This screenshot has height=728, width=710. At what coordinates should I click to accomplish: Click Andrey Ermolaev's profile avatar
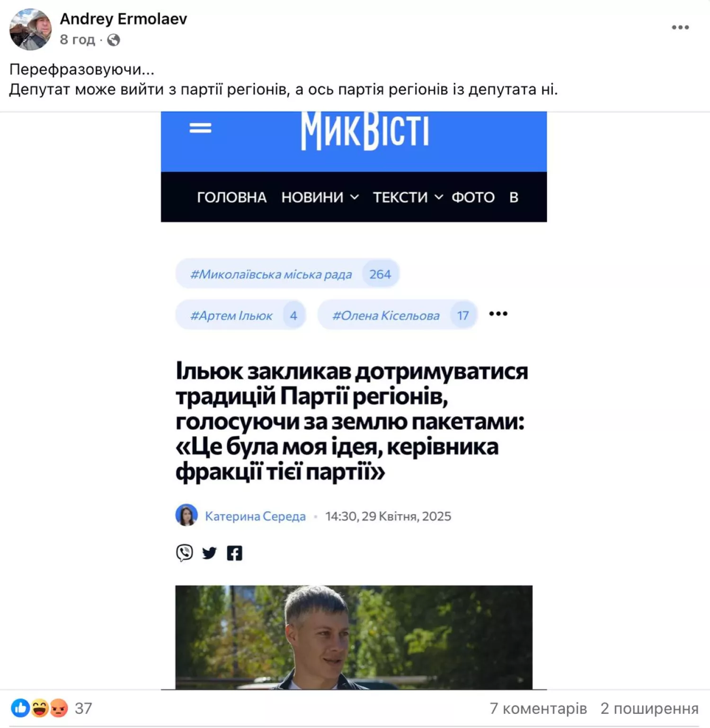(31, 29)
